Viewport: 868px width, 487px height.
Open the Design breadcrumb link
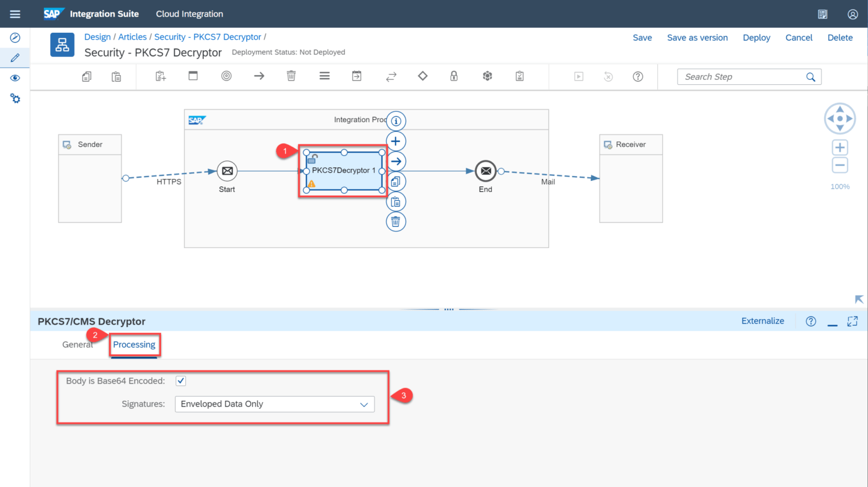click(x=97, y=37)
